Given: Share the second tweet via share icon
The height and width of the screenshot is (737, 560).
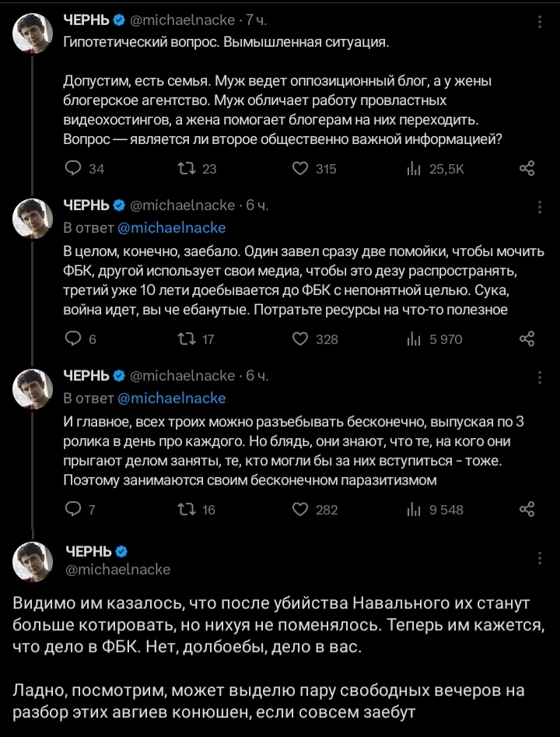Looking at the screenshot, I should (x=527, y=339).
